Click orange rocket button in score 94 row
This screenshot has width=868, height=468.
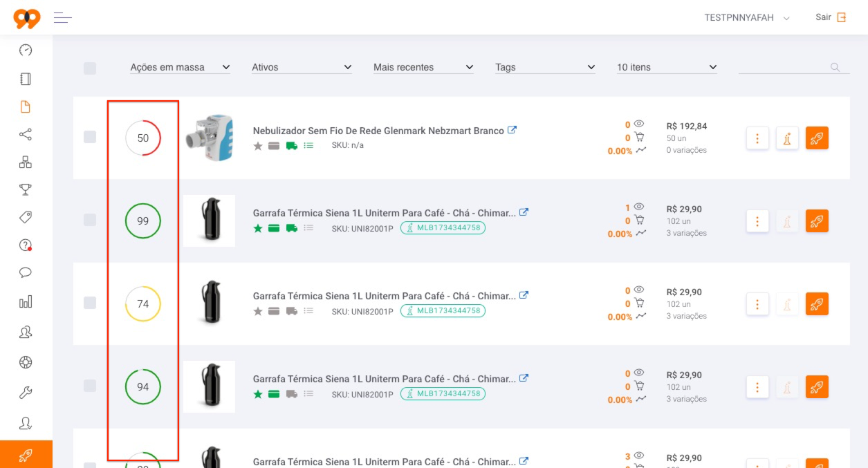point(817,387)
